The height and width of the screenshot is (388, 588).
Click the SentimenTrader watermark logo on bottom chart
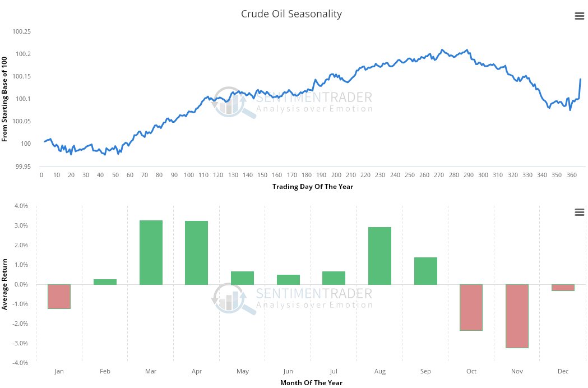pos(235,298)
